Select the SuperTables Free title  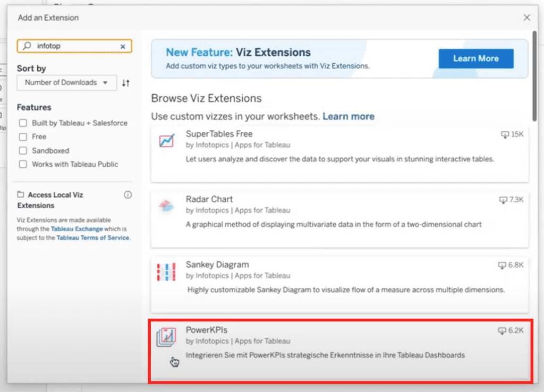(x=219, y=134)
